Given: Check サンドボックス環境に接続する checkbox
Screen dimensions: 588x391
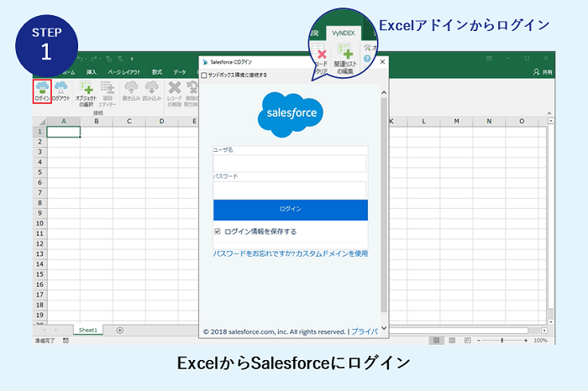Looking at the screenshot, I should [x=204, y=76].
